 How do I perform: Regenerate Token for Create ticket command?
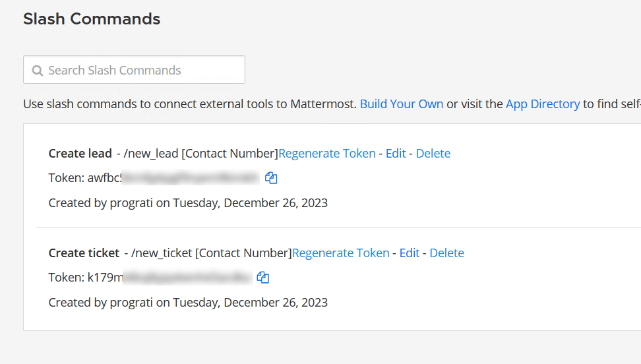pyautogui.click(x=340, y=253)
